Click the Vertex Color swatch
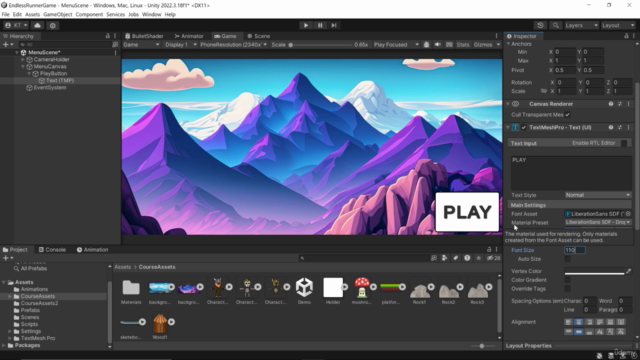 (x=594, y=271)
